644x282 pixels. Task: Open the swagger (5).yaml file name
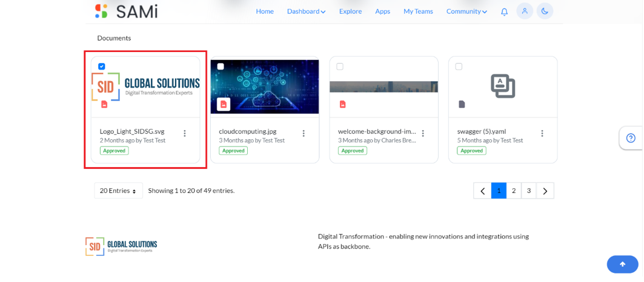[x=482, y=132]
